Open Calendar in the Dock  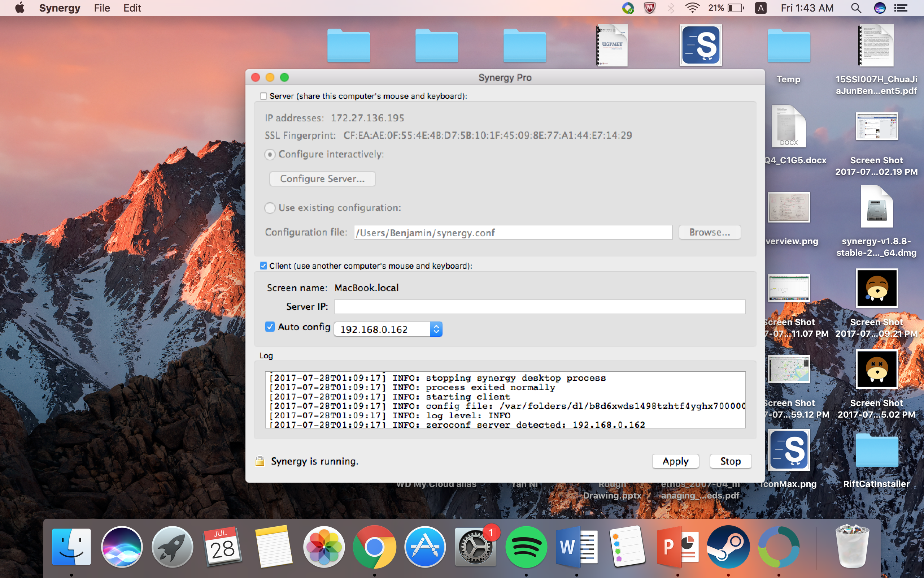(223, 547)
